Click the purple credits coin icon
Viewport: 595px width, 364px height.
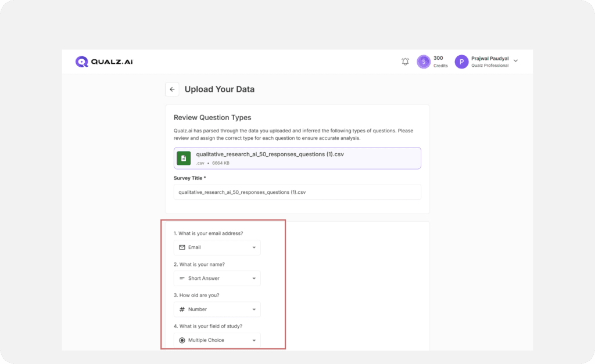(424, 62)
